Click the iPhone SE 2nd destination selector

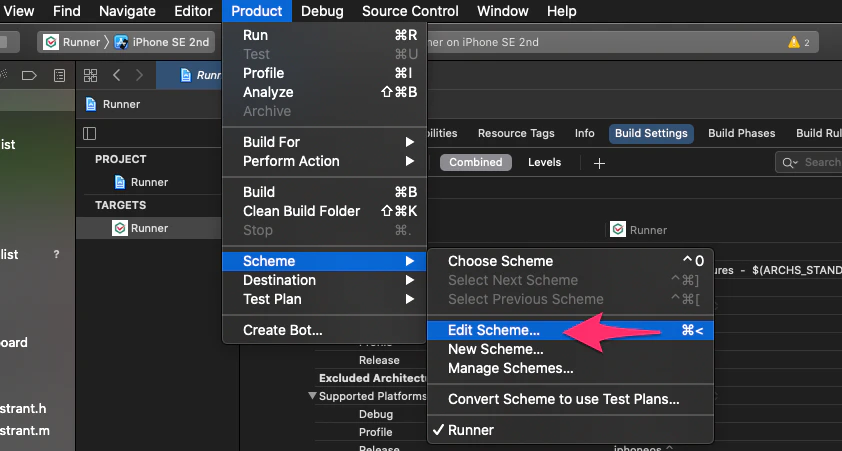pyautogui.click(x=164, y=42)
